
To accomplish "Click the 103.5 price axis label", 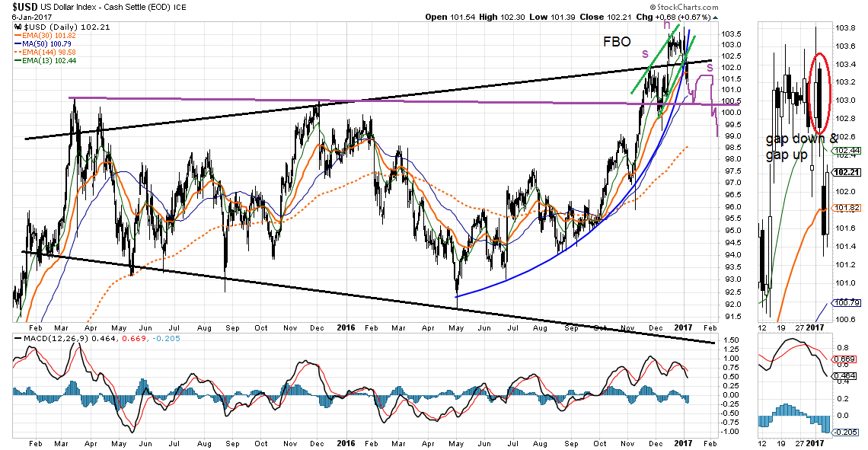I will pos(731,34).
